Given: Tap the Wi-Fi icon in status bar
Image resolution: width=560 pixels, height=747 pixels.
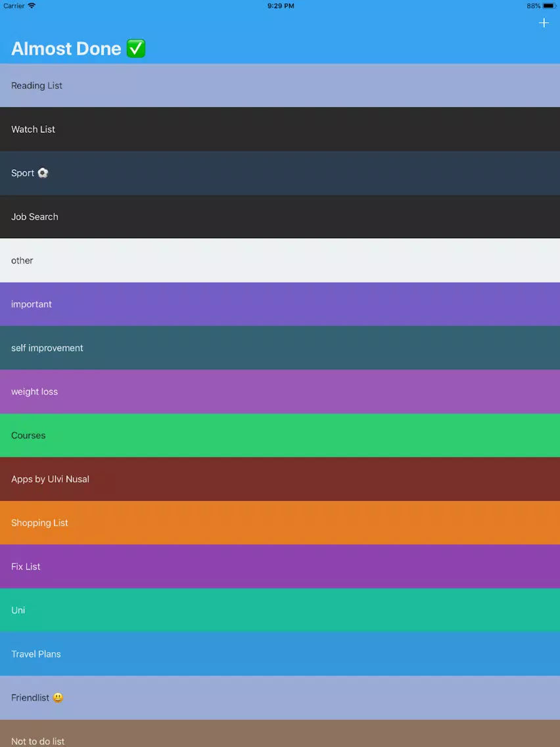Looking at the screenshot, I should click(x=32, y=6).
